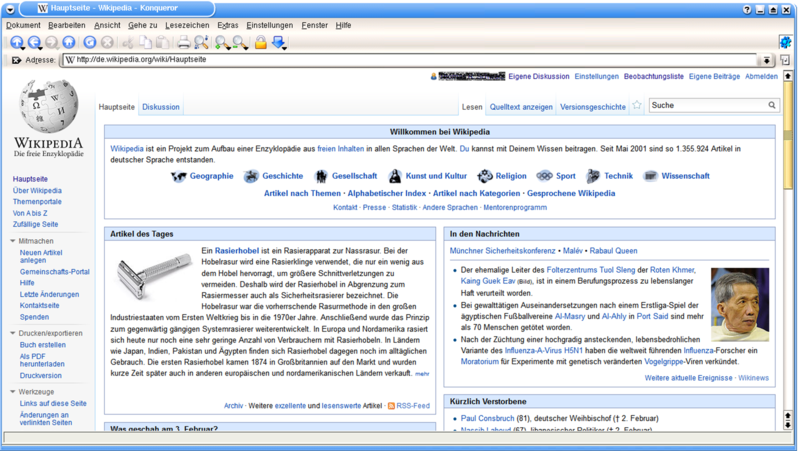This screenshot has width=800, height=451.
Task: Switch to the Diskussion tab
Action: click(x=161, y=107)
